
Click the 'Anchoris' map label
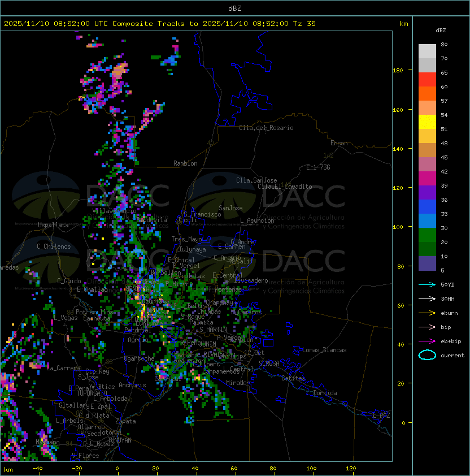coord(132,385)
